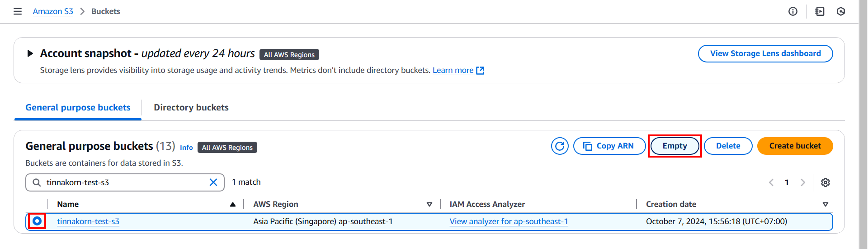868x249 pixels.
Task: Sort by Creation date column arrow
Action: click(x=826, y=205)
